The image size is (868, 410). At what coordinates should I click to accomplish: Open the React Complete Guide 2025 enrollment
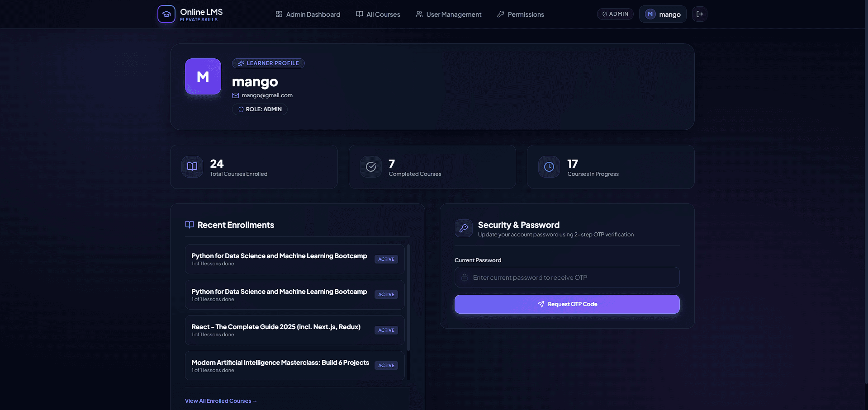tap(295, 330)
